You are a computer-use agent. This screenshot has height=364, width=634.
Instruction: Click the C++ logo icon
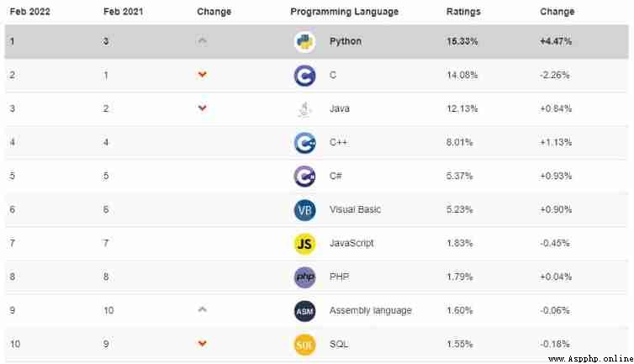(304, 143)
